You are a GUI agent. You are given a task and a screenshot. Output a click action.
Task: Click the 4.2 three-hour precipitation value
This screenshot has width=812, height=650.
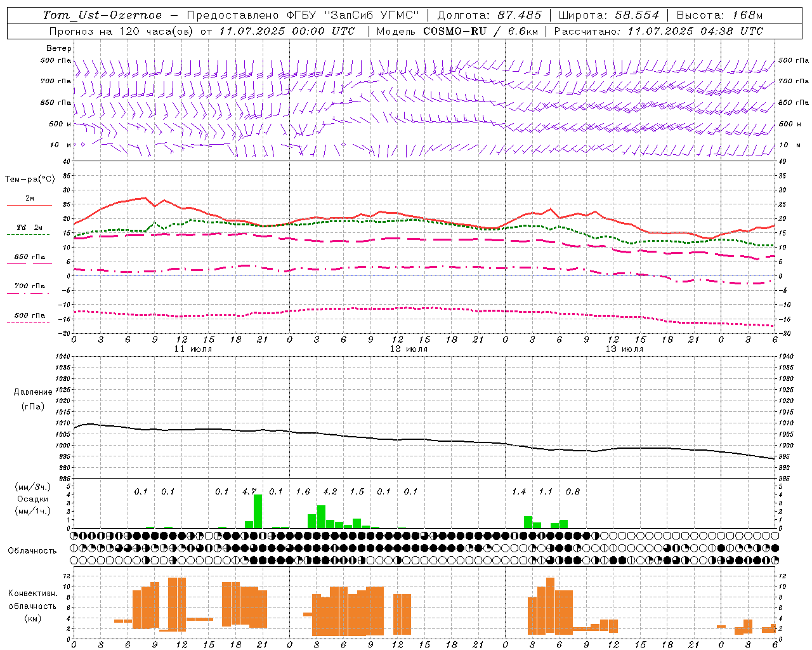tap(330, 491)
